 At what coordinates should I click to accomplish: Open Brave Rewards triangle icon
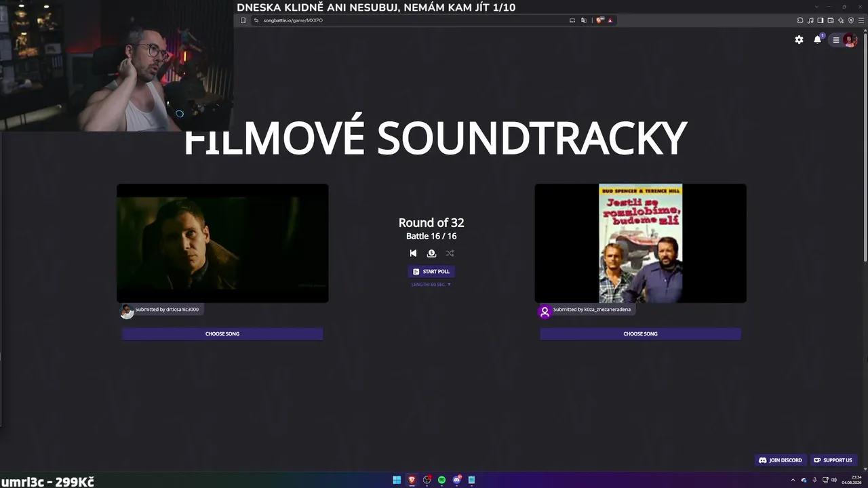pos(610,20)
